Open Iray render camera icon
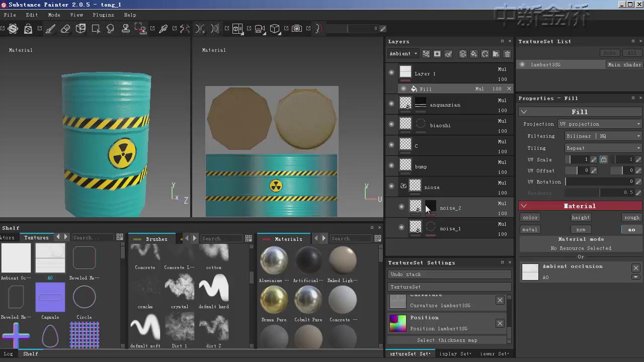This screenshot has width=644, height=362. pos(297,29)
